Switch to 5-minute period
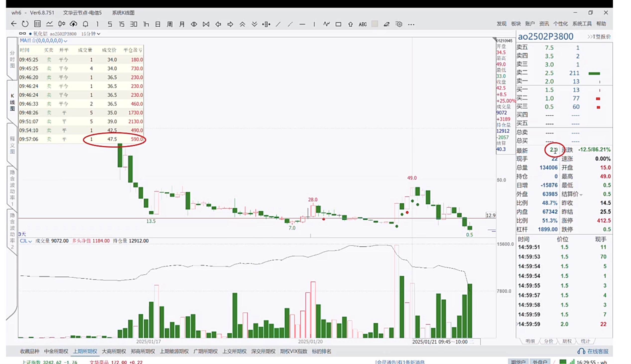Screen dimensions: 631x364 coord(110,24)
